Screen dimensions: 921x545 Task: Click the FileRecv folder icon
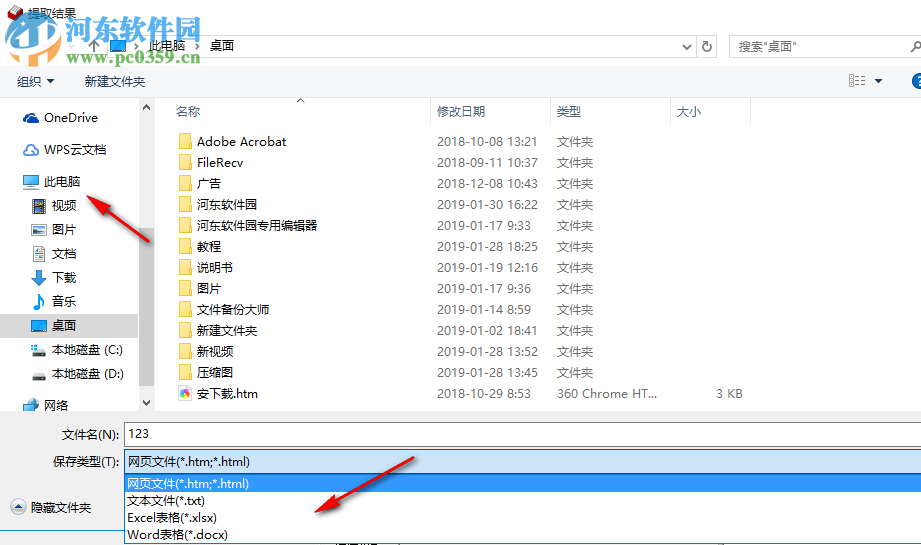click(x=185, y=163)
